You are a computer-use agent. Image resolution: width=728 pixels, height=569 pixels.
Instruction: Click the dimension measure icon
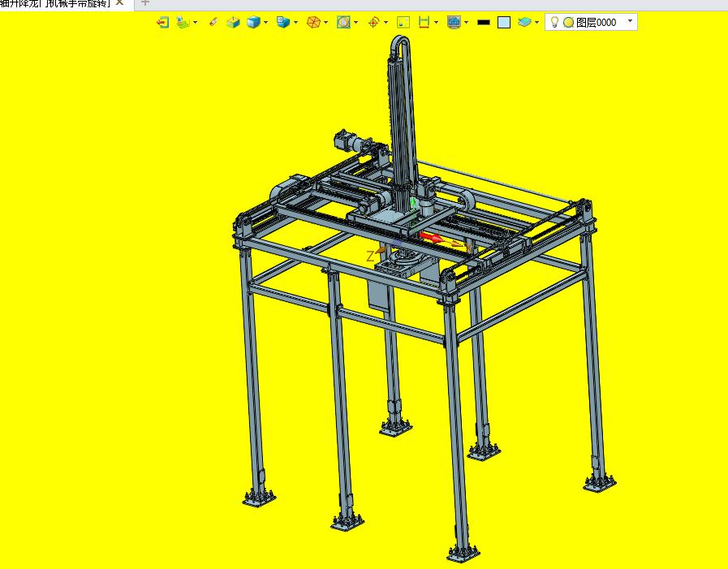[x=424, y=22]
